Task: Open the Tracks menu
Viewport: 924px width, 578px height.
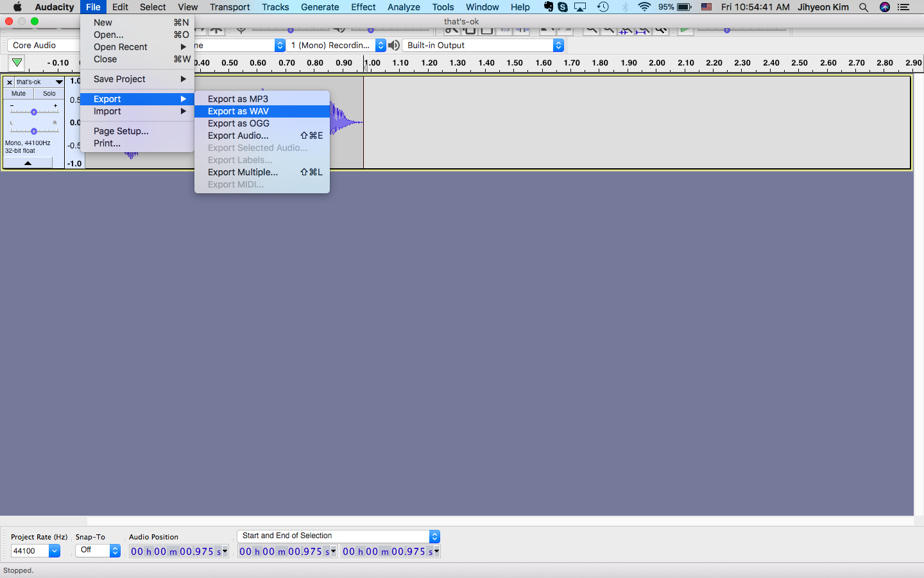Action: 275,7
